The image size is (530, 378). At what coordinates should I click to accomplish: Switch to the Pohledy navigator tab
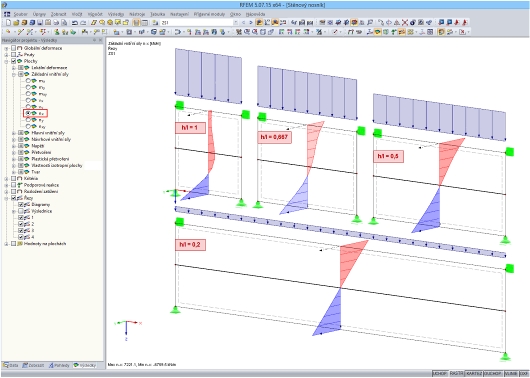[59, 365]
